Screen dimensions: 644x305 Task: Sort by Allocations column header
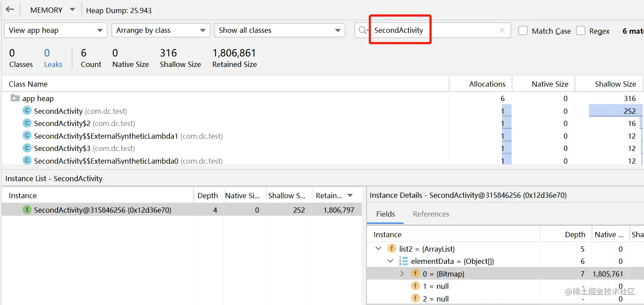pos(481,84)
